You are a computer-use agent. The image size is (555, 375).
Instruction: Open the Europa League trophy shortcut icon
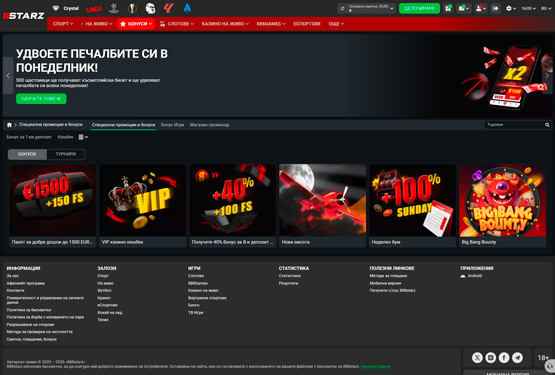(x=132, y=8)
